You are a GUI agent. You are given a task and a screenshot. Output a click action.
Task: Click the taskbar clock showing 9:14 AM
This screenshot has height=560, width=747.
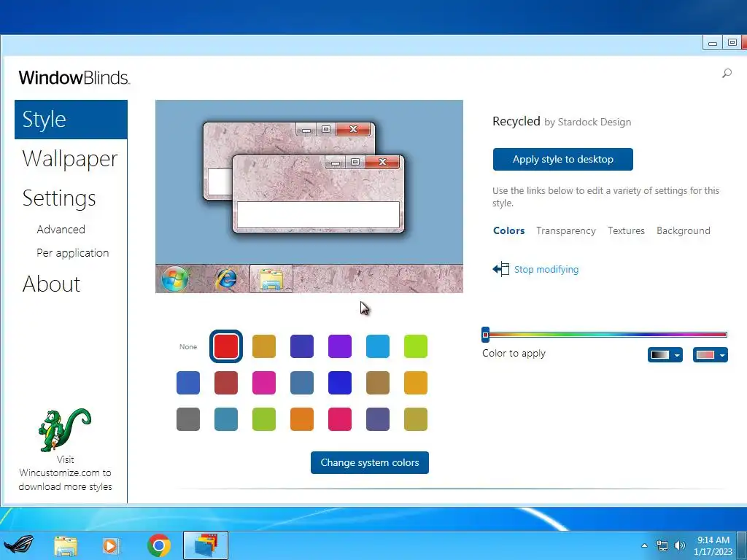[713, 545]
